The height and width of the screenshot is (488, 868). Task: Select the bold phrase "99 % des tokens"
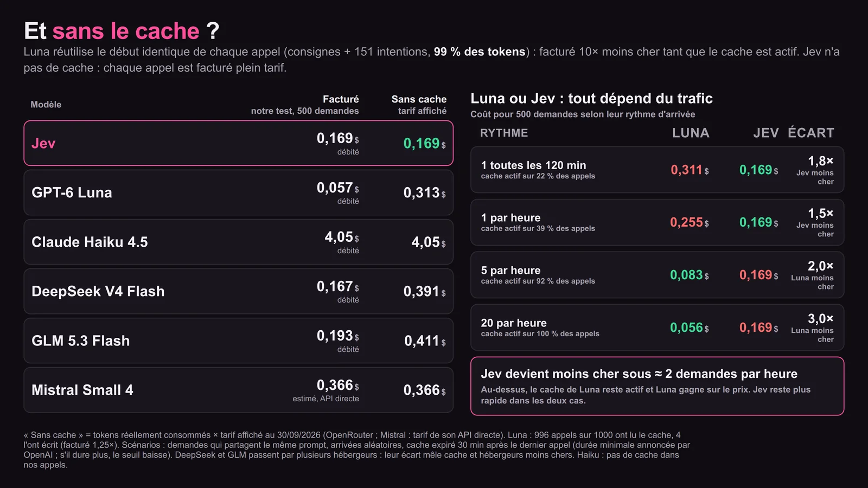coord(480,52)
